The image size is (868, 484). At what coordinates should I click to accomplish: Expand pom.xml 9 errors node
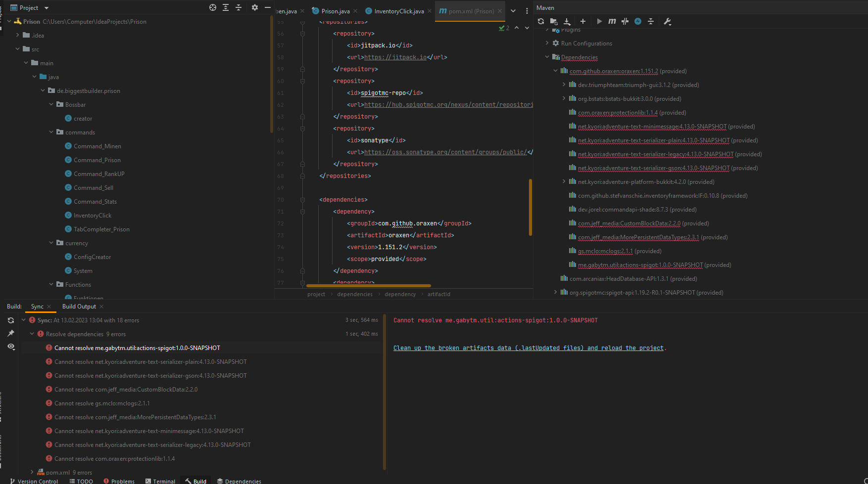pos(32,472)
